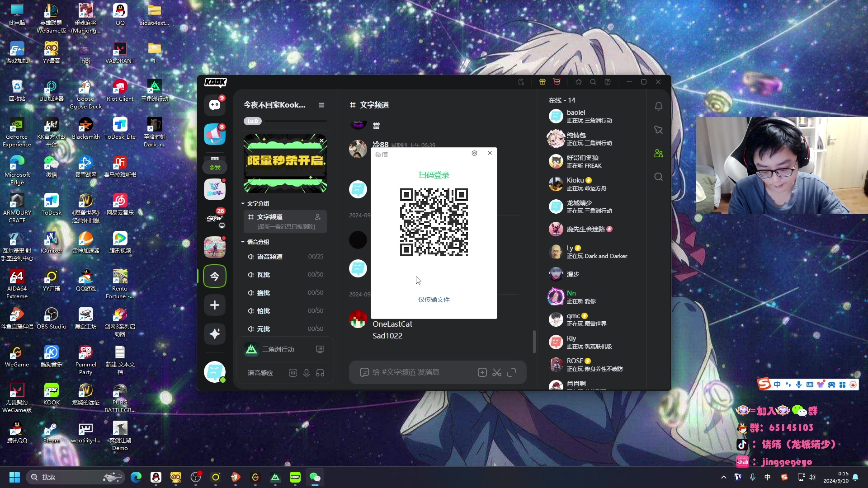Click the WeChat login QR code
Screen dimensions: 868x488
coord(434,222)
